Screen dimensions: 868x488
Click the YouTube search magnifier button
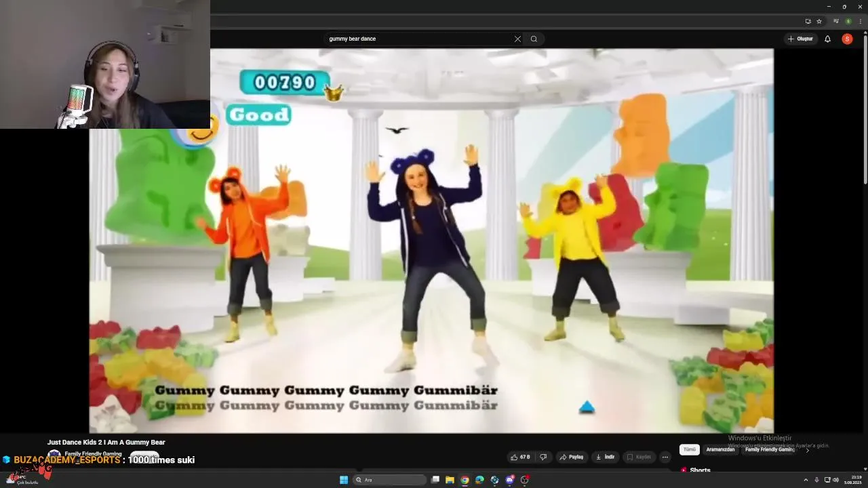coord(534,39)
